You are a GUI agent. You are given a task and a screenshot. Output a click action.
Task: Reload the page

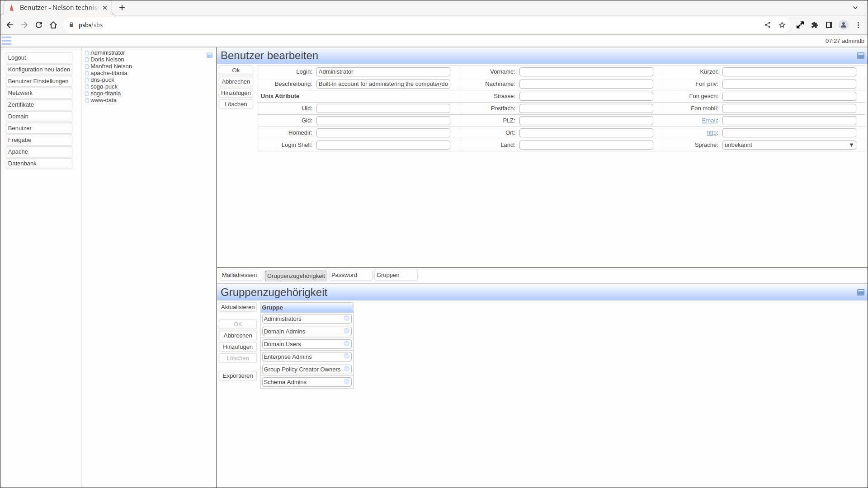click(x=39, y=25)
